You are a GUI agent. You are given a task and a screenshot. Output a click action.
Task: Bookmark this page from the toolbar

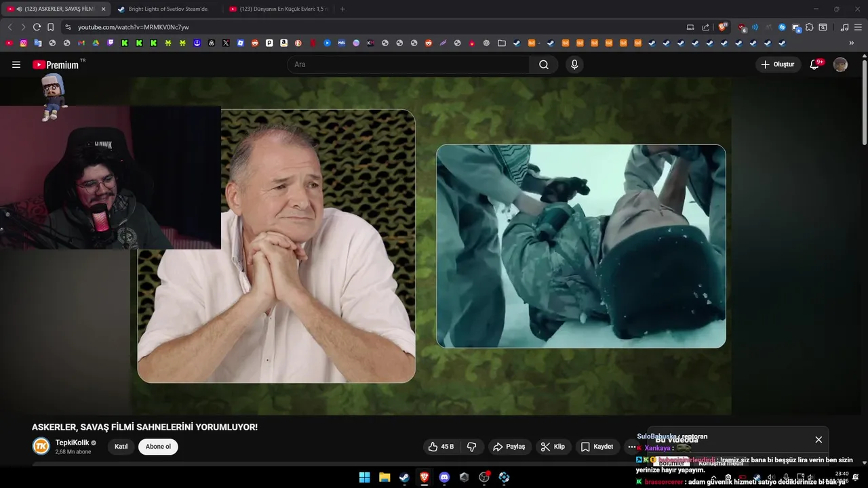coord(51,27)
